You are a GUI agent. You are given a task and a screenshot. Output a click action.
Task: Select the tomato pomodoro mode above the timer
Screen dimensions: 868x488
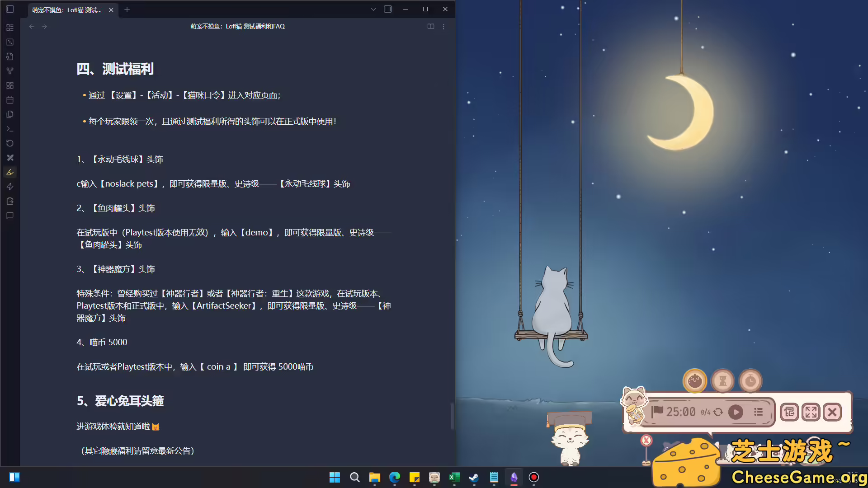tap(695, 381)
